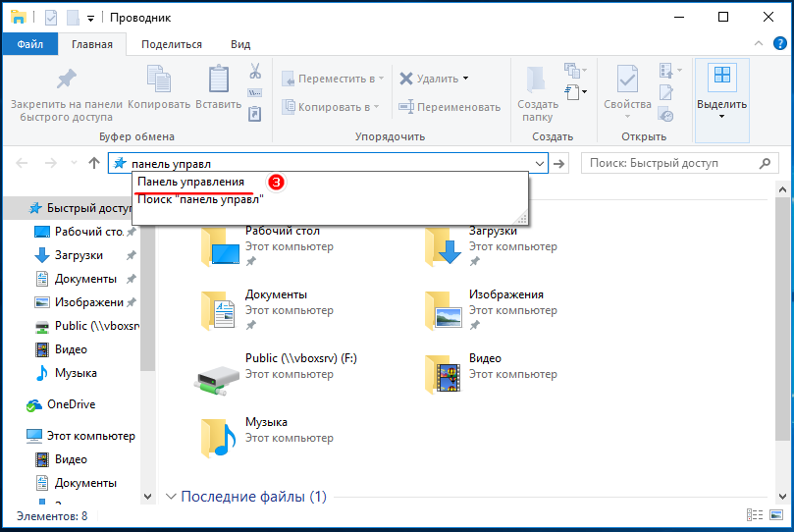
Task: Open the Удалить dropdown arrow
Action: 466,79
